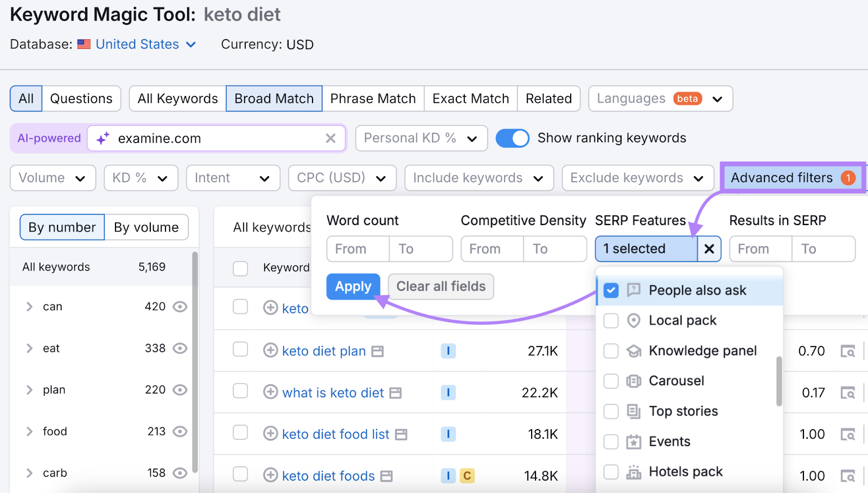Click the "Clear all fields" button

(441, 286)
